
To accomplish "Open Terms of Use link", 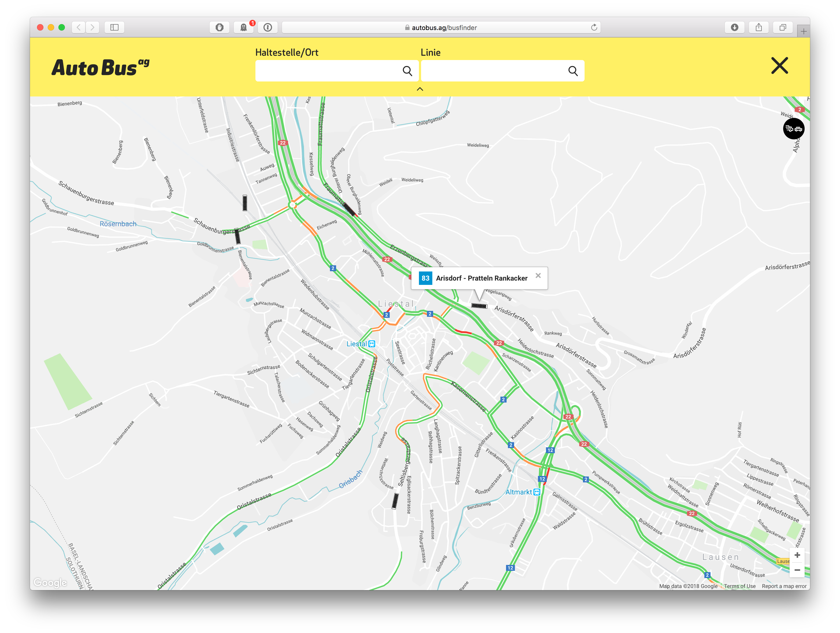I will pos(739,586).
